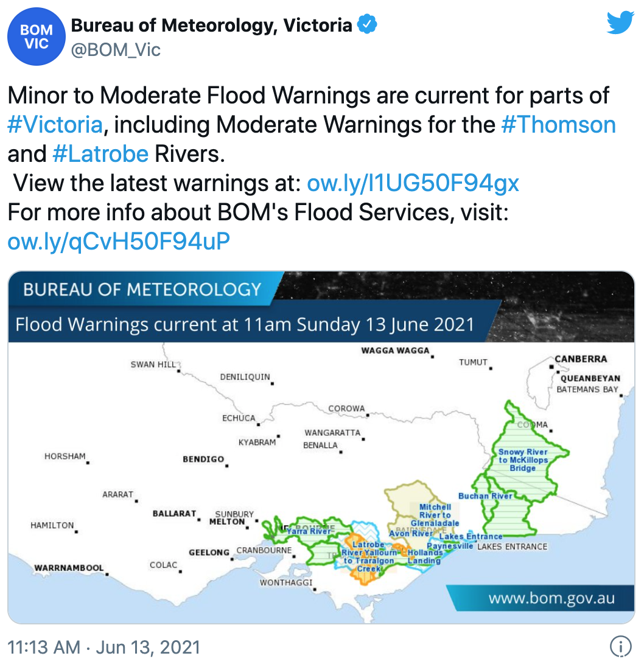Open the #Victoria hashtag
The height and width of the screenshot is (667, 644).
coord(55,125)
